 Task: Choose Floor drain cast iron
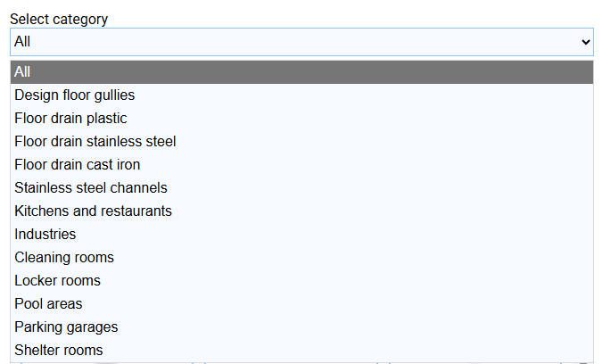(x=78, y=164)
